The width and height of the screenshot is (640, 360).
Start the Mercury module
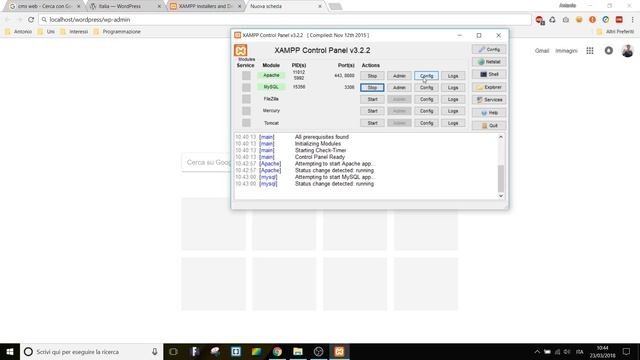[x=372, y=111]
